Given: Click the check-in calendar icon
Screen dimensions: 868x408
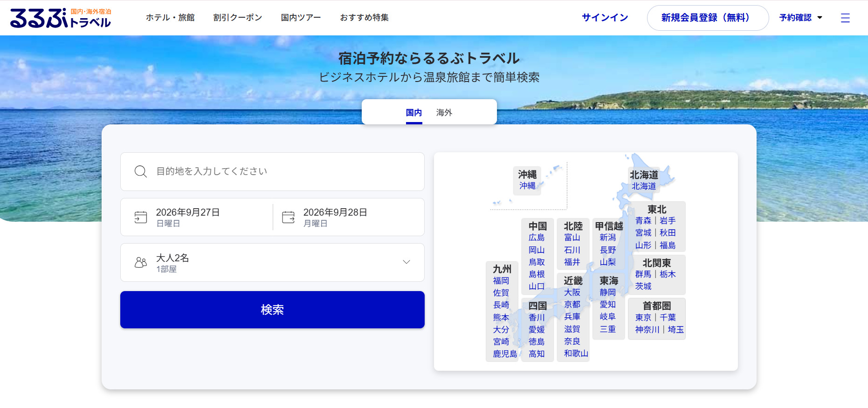Looking at the screenshot, I should pyautogui.click(x=141, y=217).
